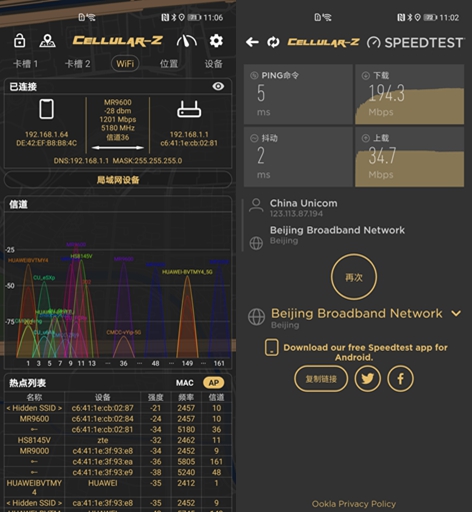Open 局域网设备 button

tap(118, 180)
